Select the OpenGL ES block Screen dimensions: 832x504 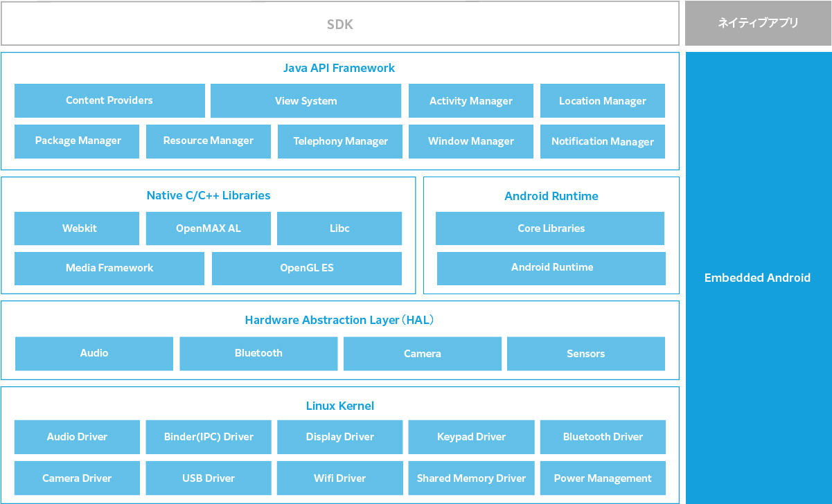click(307, 268)
